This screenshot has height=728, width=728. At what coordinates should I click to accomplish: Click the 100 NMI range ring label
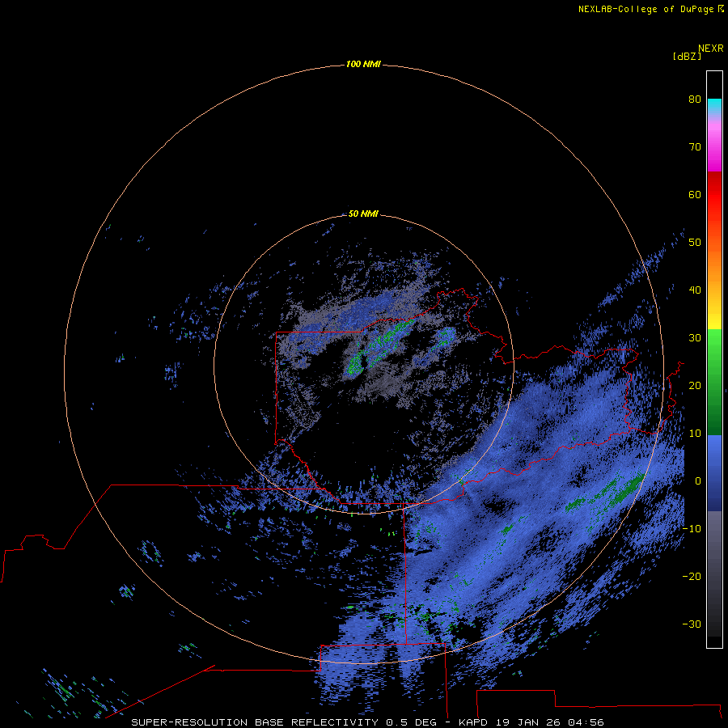[x=363, y=64]
